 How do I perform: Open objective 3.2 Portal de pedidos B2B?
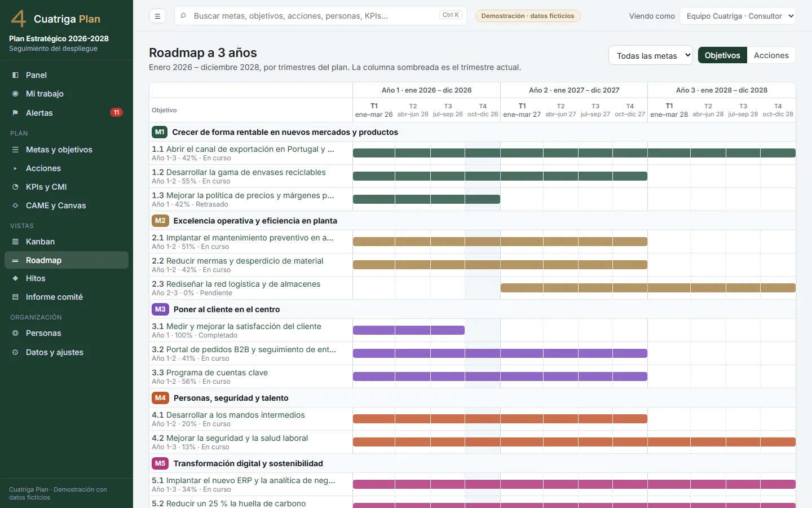point(244,349)
